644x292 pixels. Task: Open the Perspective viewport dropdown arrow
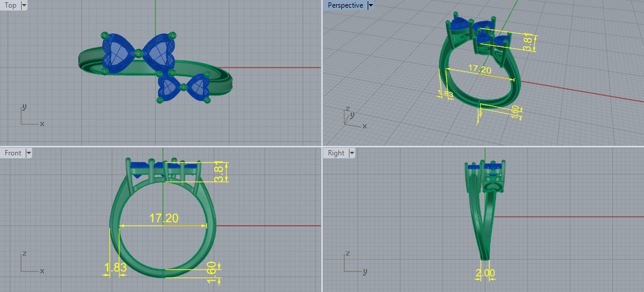371,5
